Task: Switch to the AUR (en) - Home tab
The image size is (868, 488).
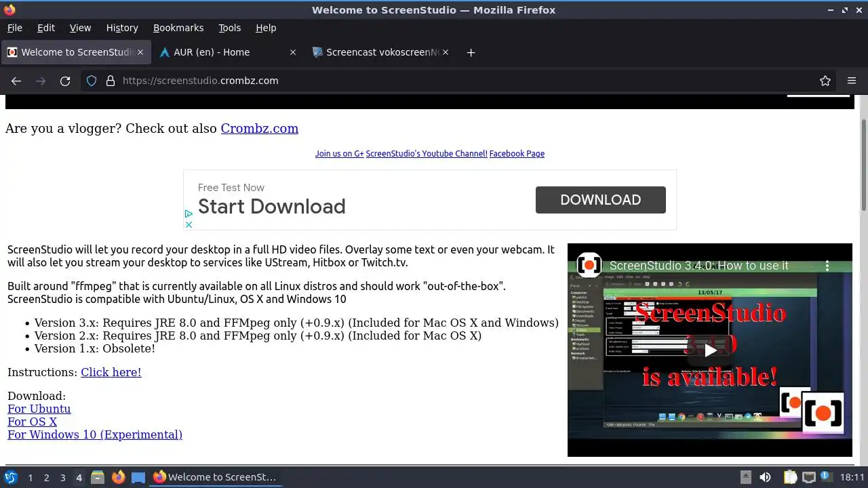Action: pos(229,52)
